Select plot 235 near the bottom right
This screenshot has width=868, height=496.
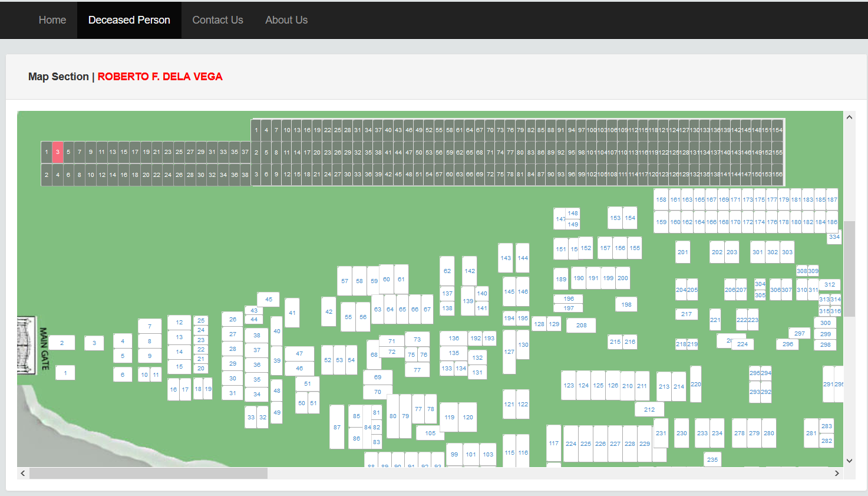712,459
